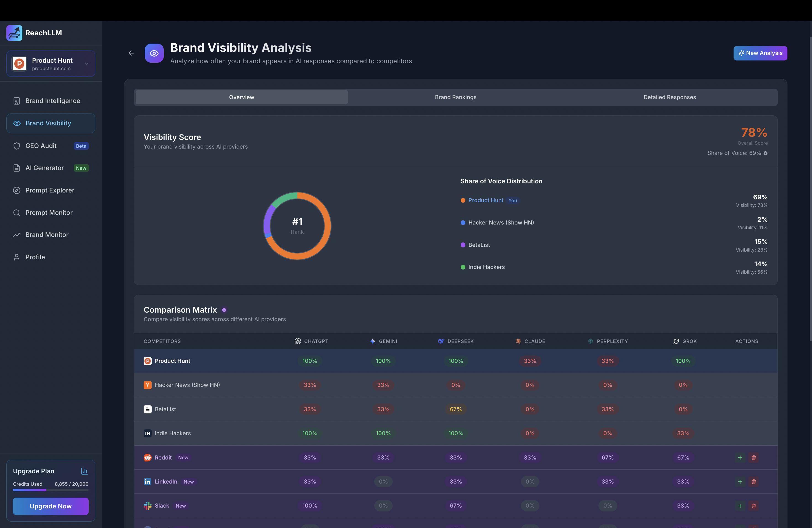812x528 pixels.
Task: Click the eye icon next to Brand Visibility Analysis
Action: [154, 53]
